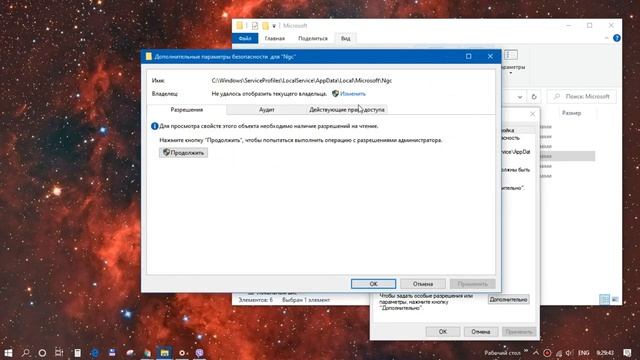This screenshot has height=360, width=640.
Task: Click the volume speaker tray icon
Action: point(570,353)
